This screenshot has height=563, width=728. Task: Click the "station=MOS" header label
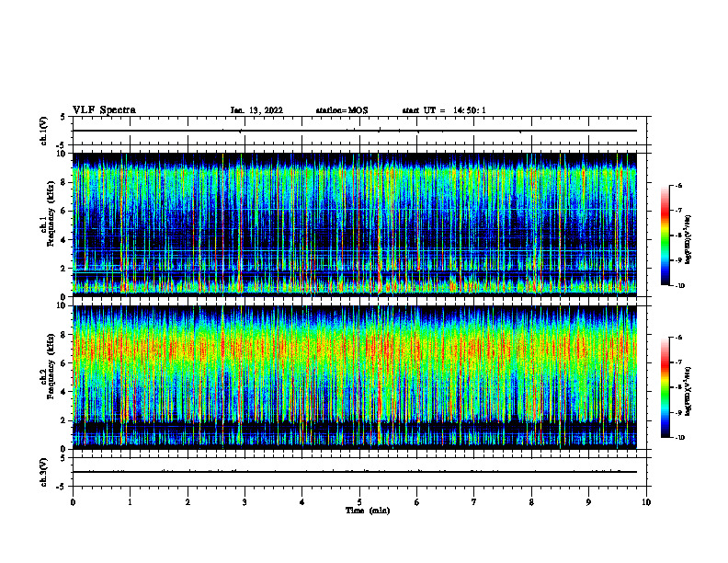tap(342, 110)
